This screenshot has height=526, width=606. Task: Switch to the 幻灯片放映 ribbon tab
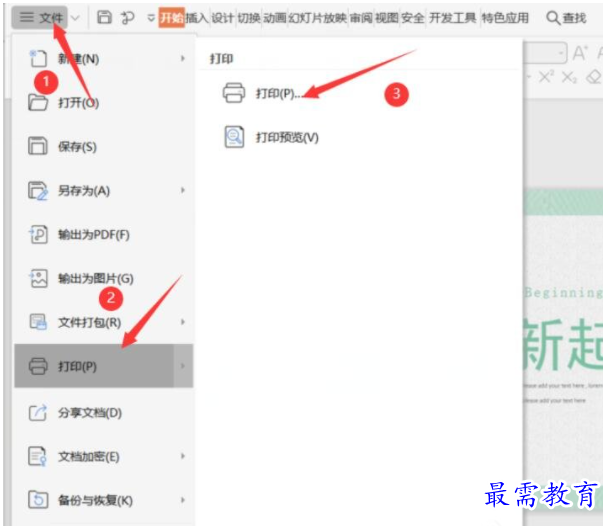coord(318,18)
